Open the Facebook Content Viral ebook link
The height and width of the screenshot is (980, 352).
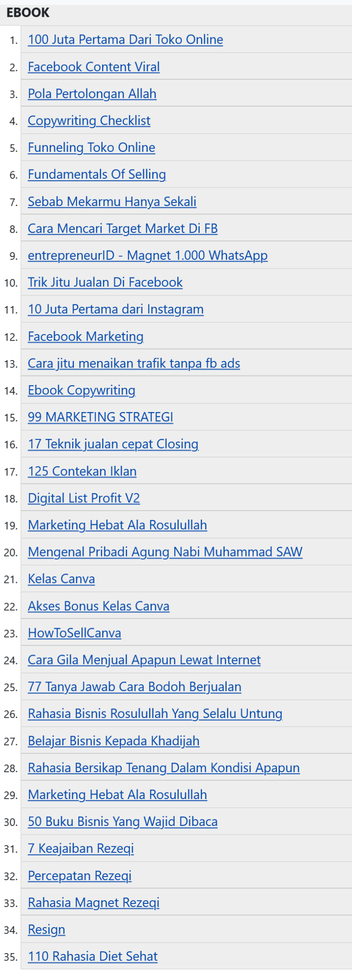click(x=94, y=66)
